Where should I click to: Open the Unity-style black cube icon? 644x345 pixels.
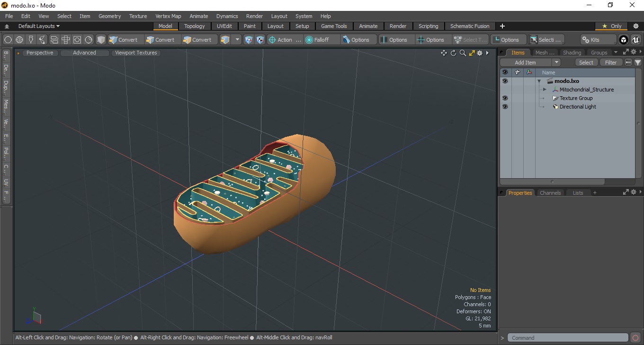click(624, 40)
